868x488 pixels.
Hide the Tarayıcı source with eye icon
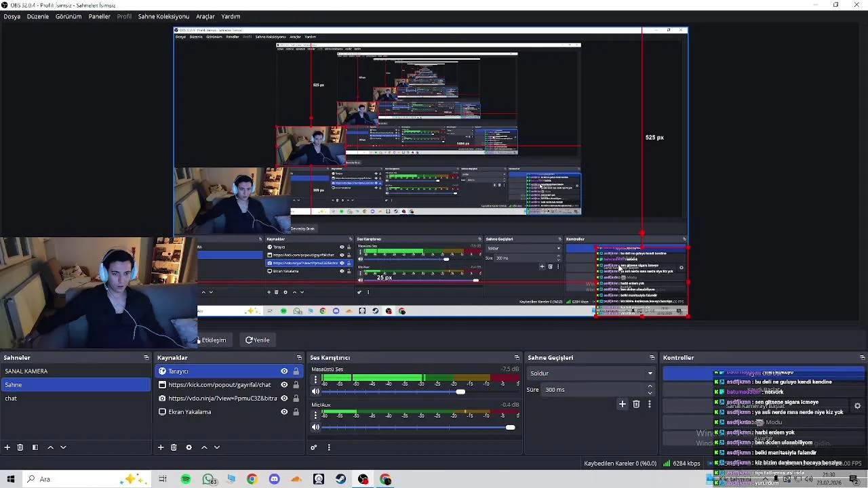(x=284, y=371)
